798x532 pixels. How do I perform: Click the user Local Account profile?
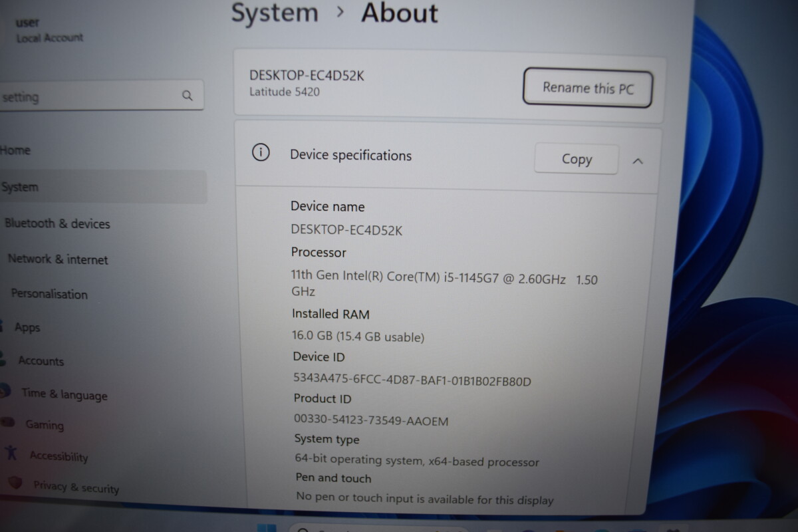pyautogui.click(x=49, y=31)
